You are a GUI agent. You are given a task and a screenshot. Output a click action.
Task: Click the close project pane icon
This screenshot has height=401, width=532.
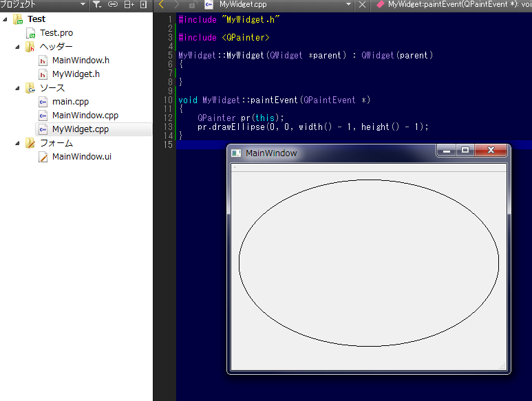[144, 4]
